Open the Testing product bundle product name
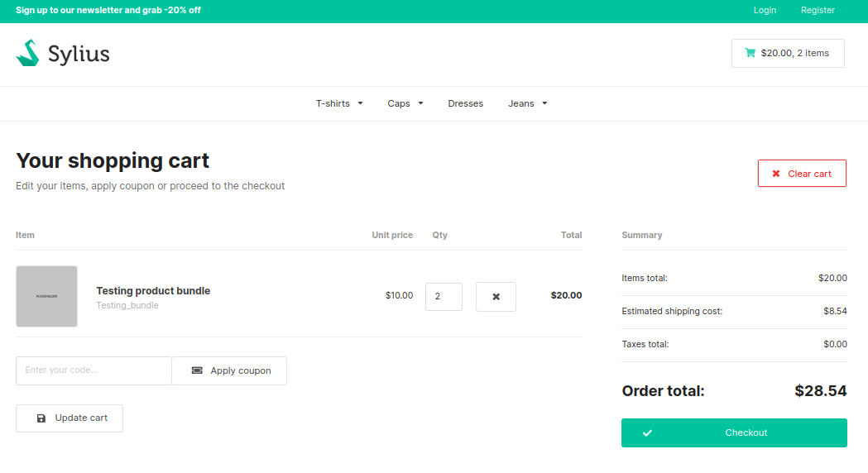This screenshot has height=473, width=868. tap(153, 290)
